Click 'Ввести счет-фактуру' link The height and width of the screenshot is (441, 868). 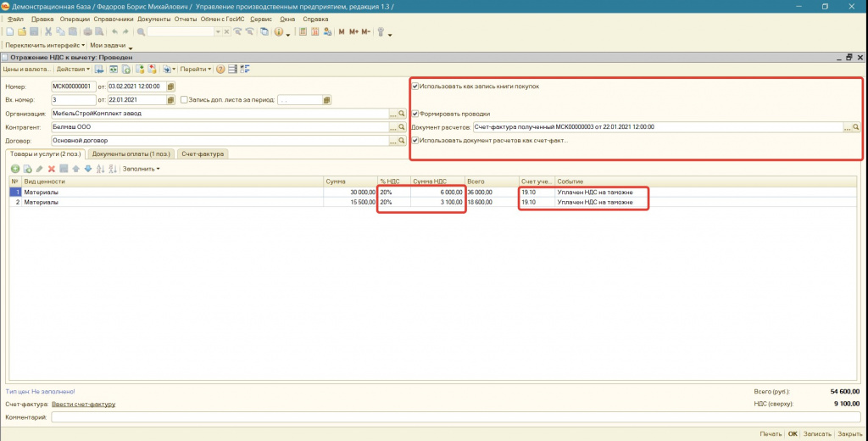[84, 405]
